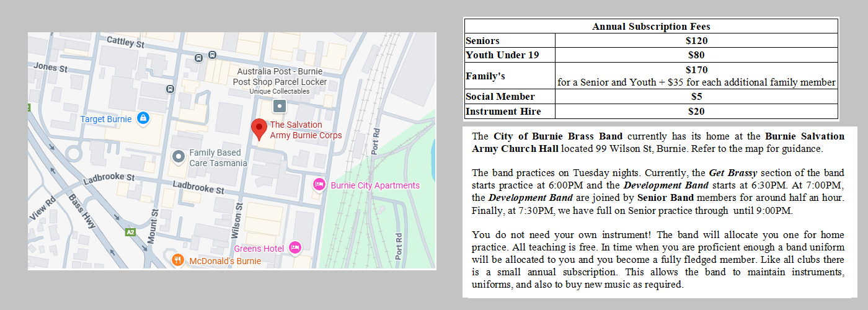Click the Family Based Care Tasmania marker

[179, 157]
